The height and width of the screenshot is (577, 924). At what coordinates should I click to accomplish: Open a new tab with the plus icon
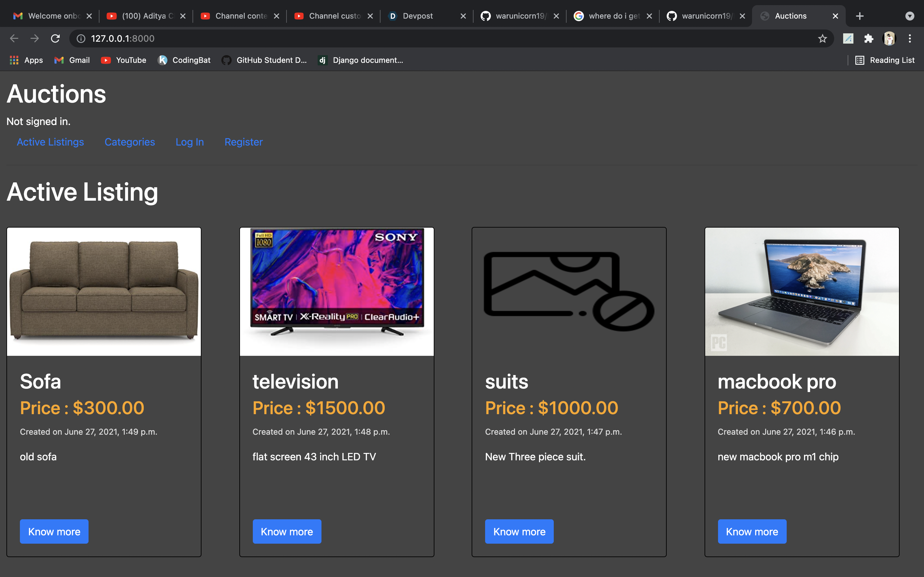tap(860, 16)
